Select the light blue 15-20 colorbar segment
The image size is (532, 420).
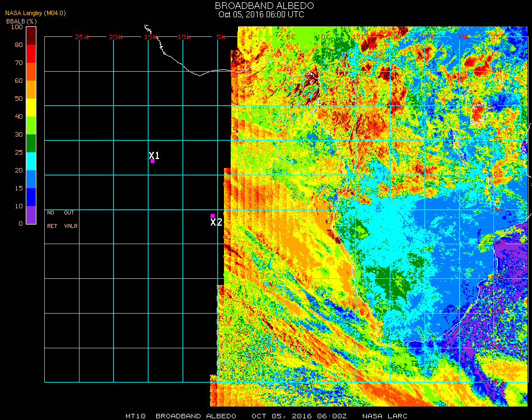[31, 179]
